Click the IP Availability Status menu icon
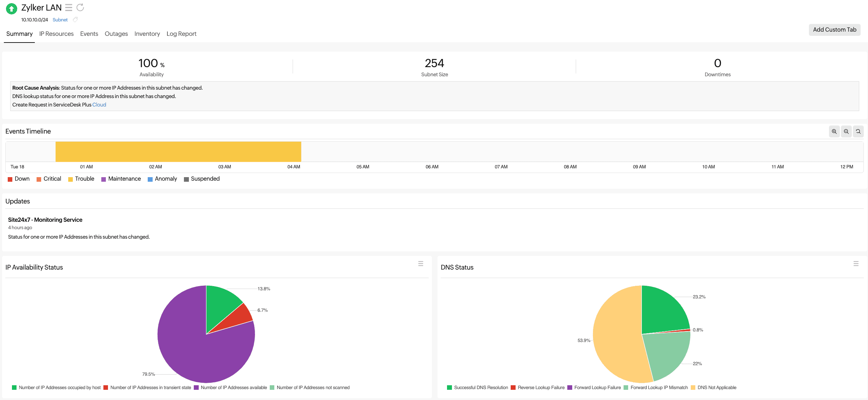The height and width of the screenshot is (400, 868). (421, 263)
